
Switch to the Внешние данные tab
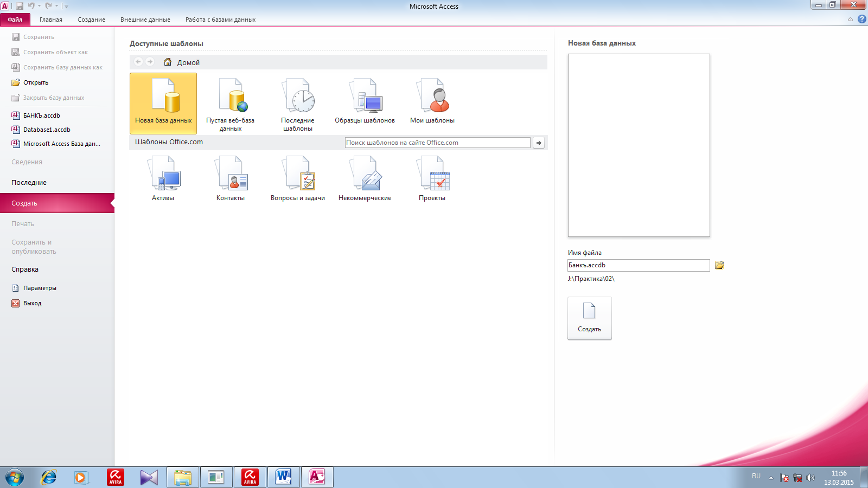pyautogui.click(x=145, y=20)
